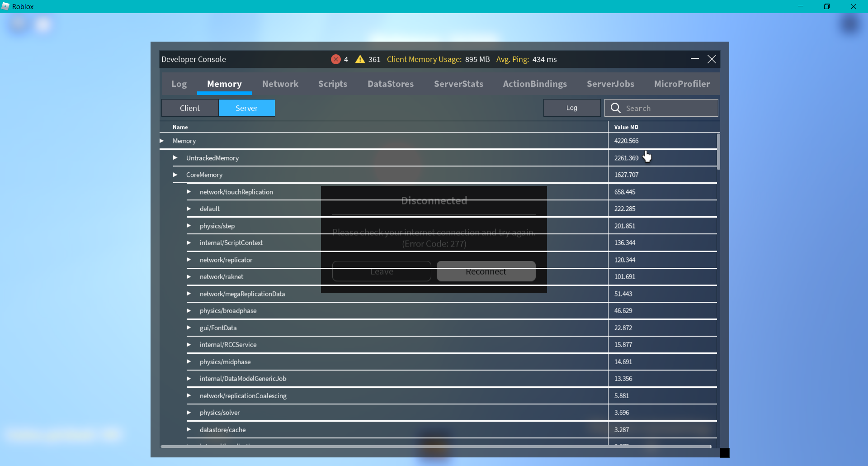Click the touchReplication value 658.445
Image resolution: width=868 pixels, height=466 pixels.
click(x=625, y=192)
